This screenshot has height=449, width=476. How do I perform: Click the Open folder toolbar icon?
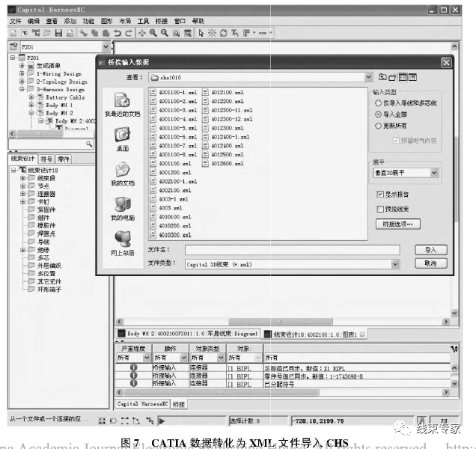[x=47, y=33]
